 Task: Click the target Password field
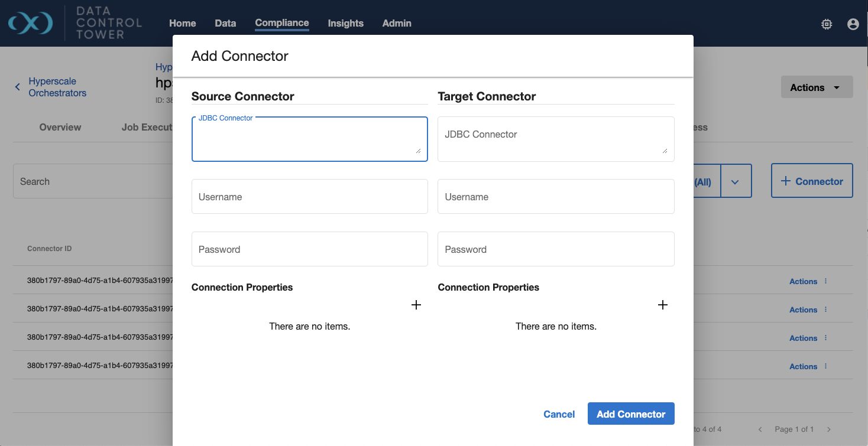tap(555, 249)
